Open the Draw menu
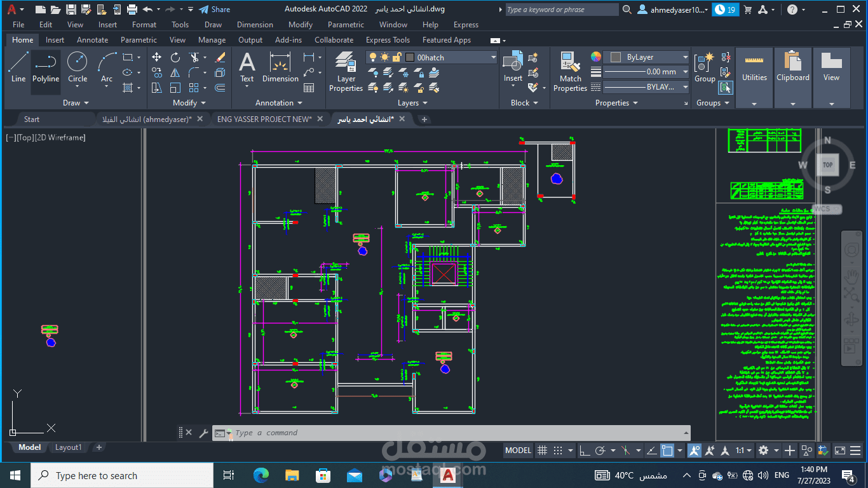Screen dimensions: 868x488 tap(214, 25)
